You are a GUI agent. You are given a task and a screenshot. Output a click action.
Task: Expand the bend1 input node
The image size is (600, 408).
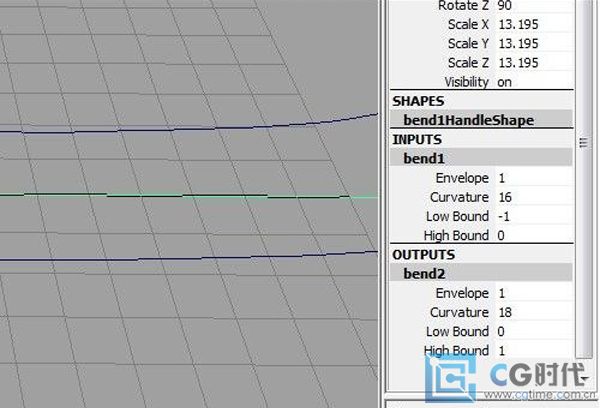[x=423, y=158]
